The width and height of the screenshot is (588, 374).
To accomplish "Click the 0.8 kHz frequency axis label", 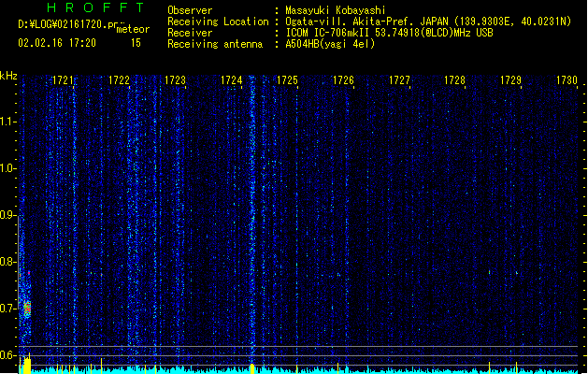I will (7, 262).
